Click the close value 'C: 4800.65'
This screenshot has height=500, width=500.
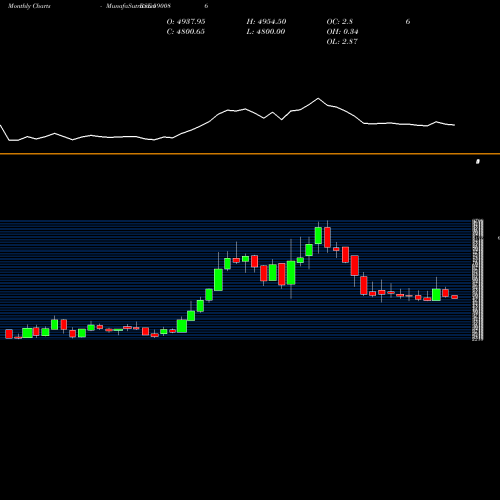point(185,32)
